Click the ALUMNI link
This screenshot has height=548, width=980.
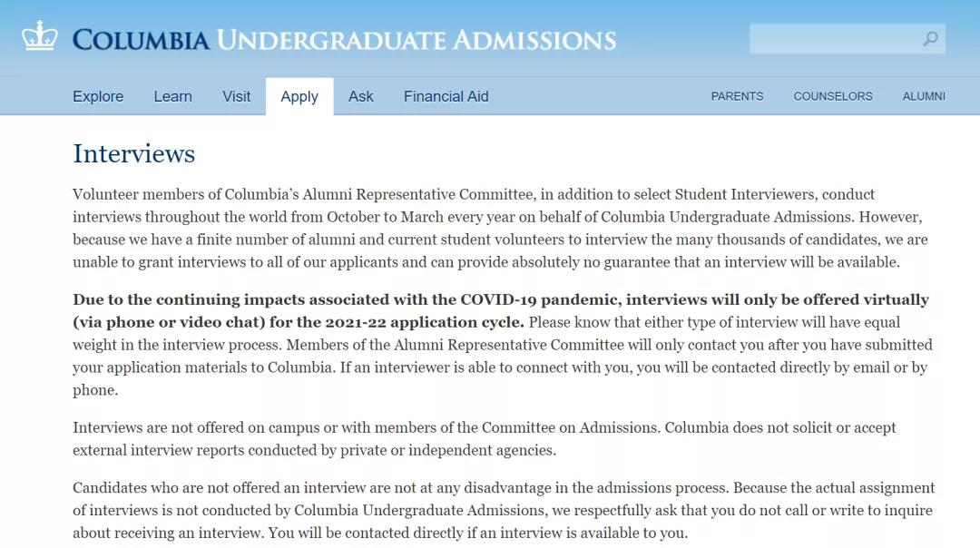(x=923, y=96)
